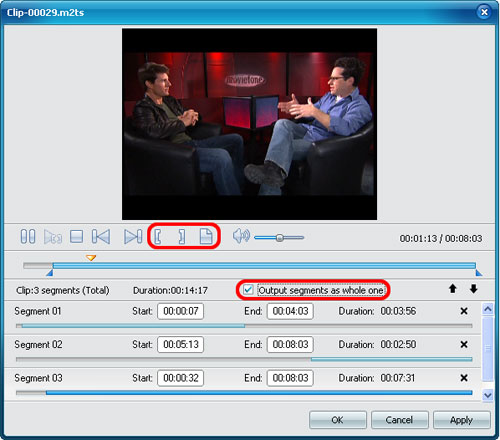Jump to previous frame button
This screenshot has width=500, height=440.
[101, 237]
